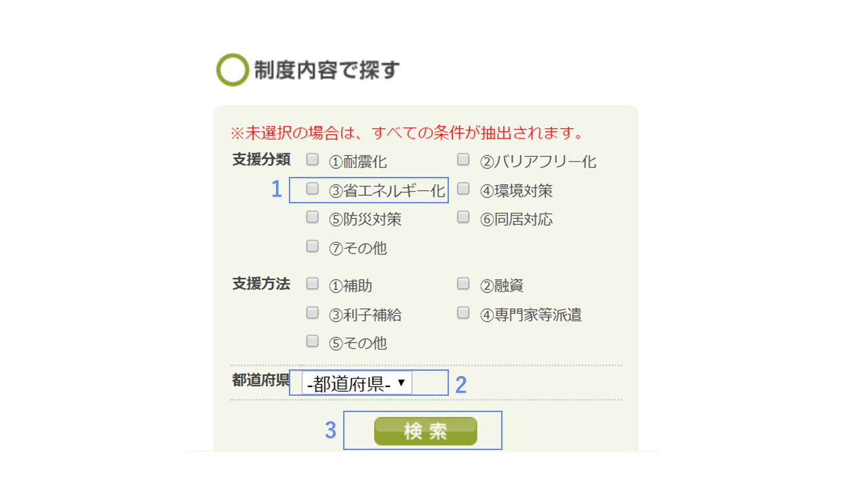Toggle the ④専門家等派遣 checkbox
868x488 pixels.
click(463, 313)
